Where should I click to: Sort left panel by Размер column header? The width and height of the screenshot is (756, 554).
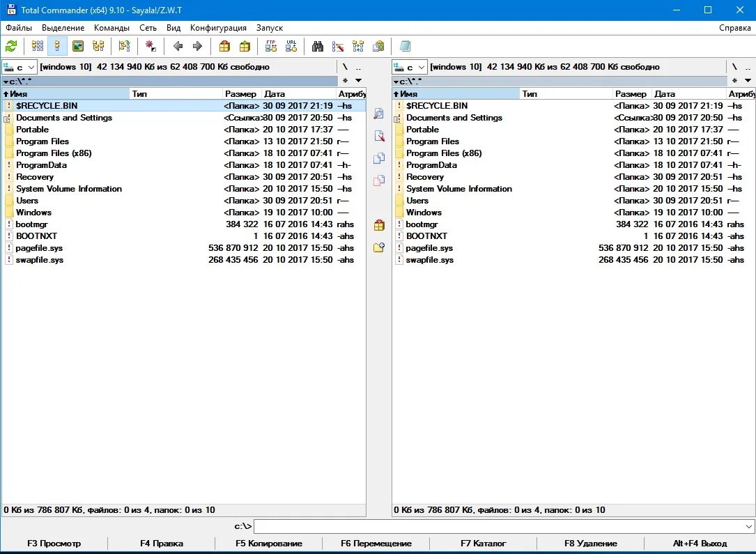coord(240,94)
